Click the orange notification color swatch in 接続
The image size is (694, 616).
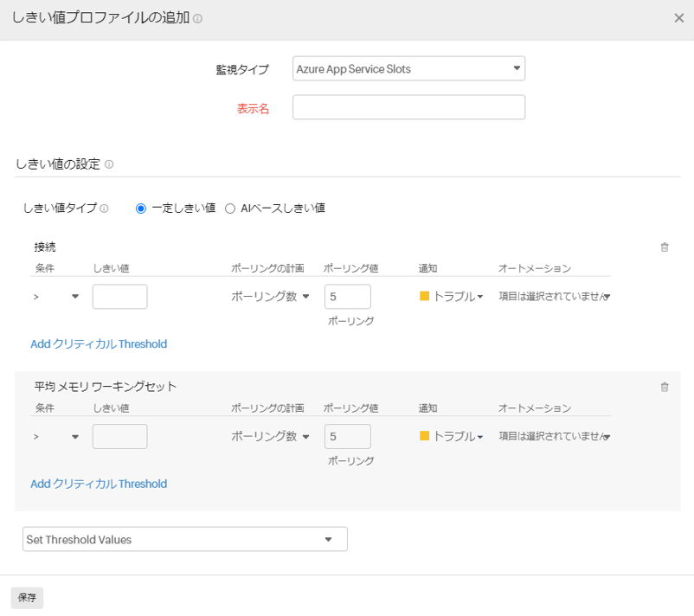[422, 296]
